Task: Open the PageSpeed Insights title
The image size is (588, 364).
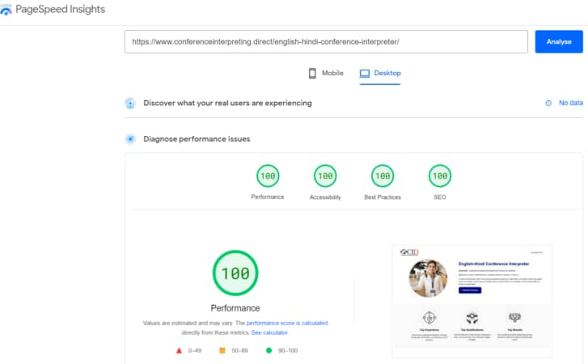Action: point(61,10)
